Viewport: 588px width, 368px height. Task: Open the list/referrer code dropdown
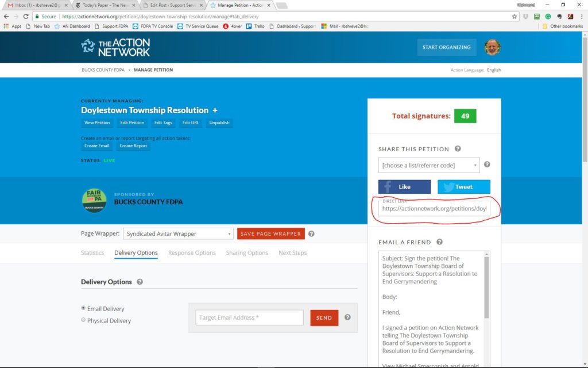point(428,166)
